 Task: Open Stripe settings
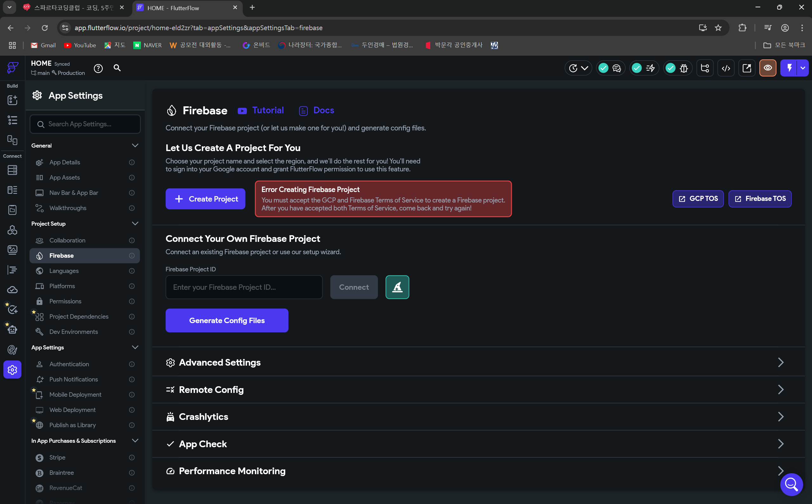coord(85,457)
